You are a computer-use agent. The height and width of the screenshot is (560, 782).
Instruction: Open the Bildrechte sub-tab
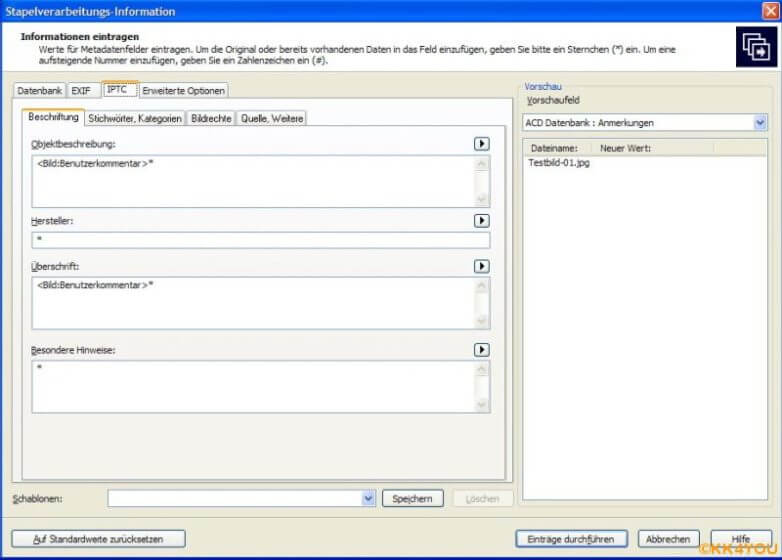coord(211,119)
